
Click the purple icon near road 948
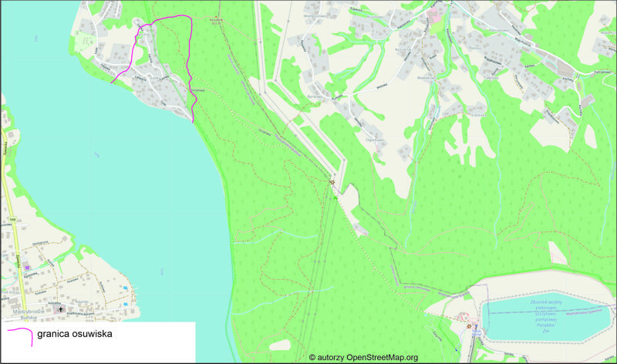point(29,268)
